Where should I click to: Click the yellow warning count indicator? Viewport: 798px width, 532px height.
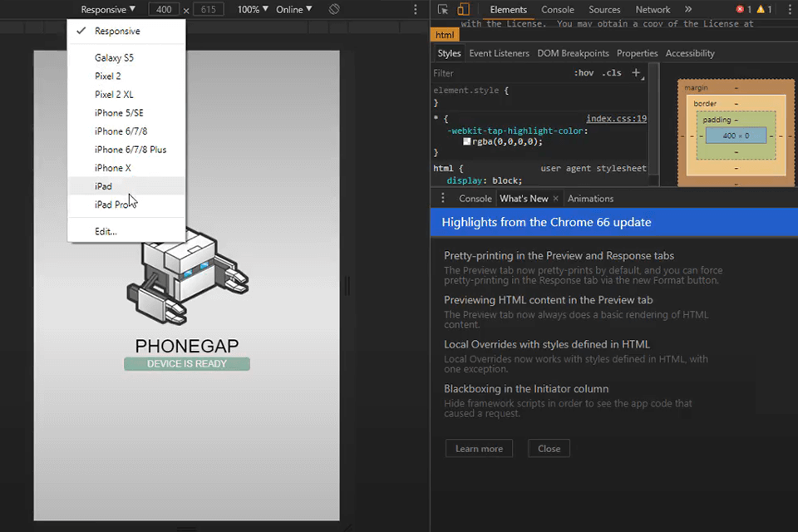[x=765, y=9]
